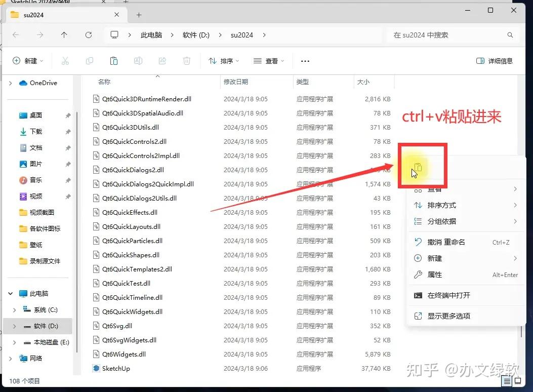Switch to details list view icon
Viewport: 533px width, 392px height.
(x=507, y=381)
